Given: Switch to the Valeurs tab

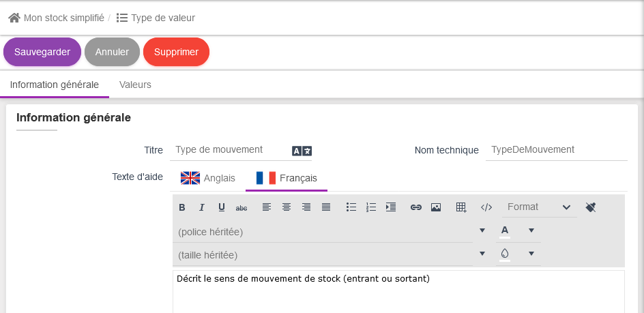Looking at the screenshot, I should 135,85.
